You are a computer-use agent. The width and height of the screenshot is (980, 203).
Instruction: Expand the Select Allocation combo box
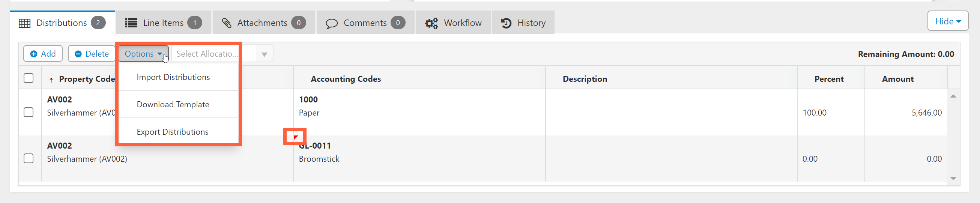[265, 54]
